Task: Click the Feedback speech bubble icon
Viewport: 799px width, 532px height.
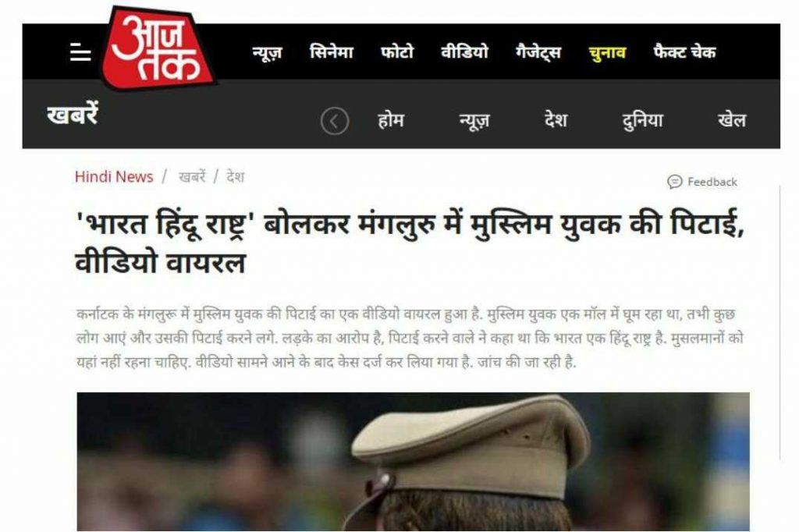Action: point(675,182)
